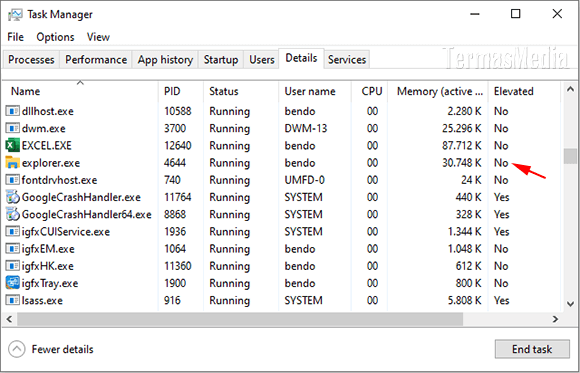Switch to the App history tab
This screenshot has height=373, width=580.
pos(165,60)
